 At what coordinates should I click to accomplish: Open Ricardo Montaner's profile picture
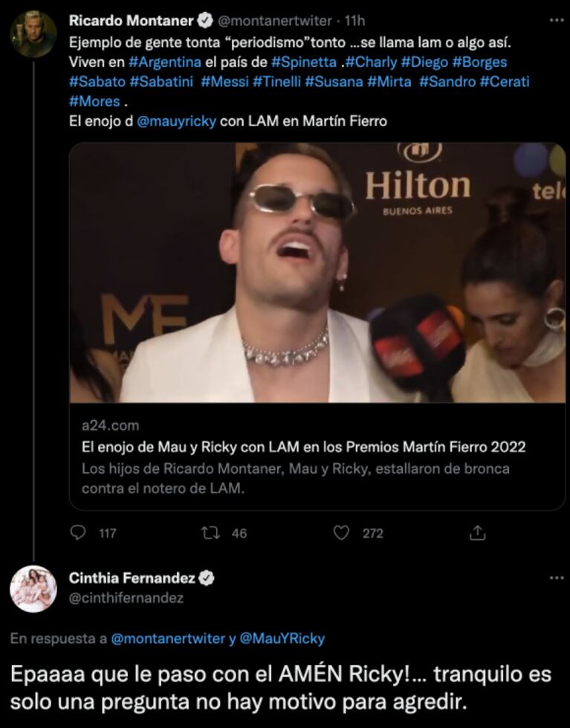(33, 34)
